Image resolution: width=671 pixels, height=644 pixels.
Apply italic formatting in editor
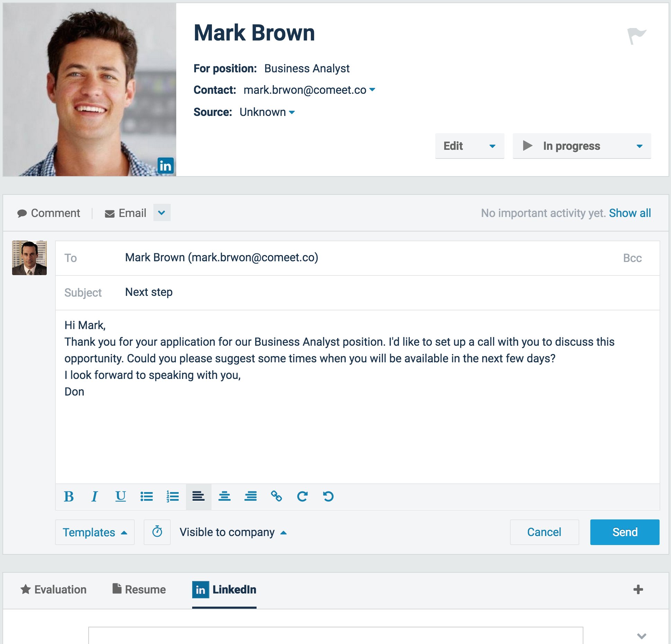click(x=95, y=497)
